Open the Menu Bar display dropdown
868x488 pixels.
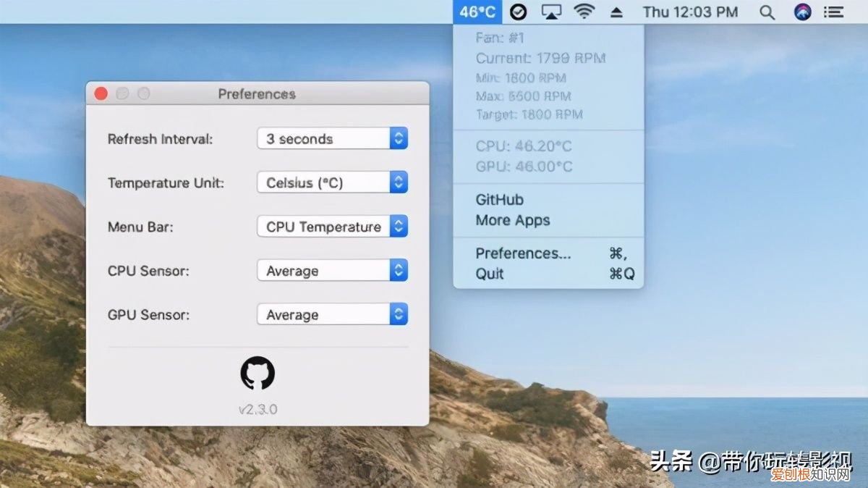click(332, 227)
